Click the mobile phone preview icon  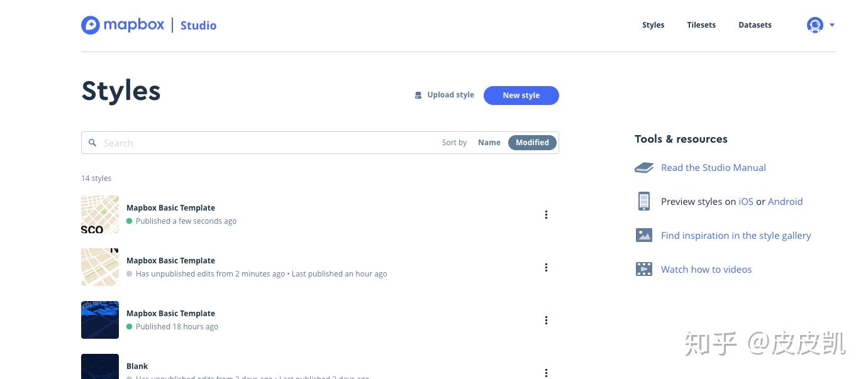tap(643, 202)
